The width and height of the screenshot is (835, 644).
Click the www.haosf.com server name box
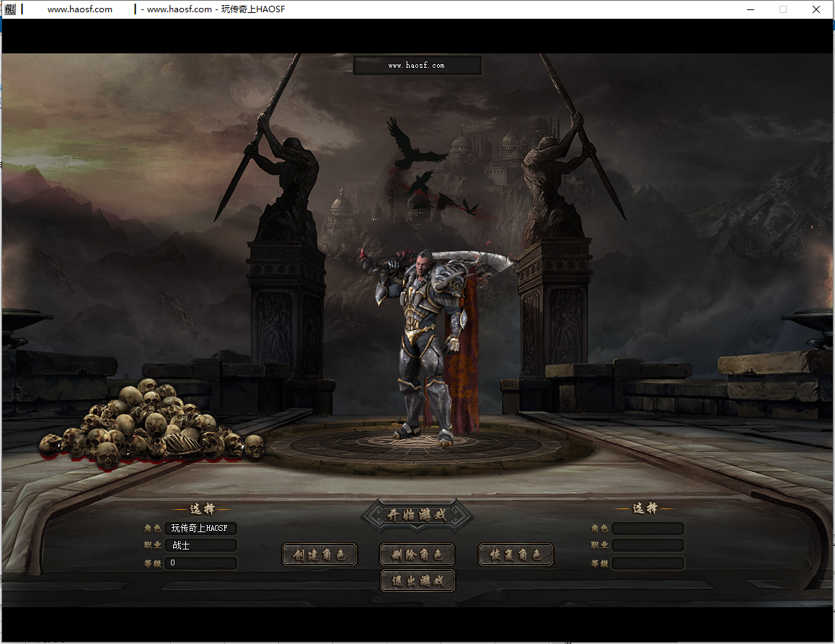point(417,66)
